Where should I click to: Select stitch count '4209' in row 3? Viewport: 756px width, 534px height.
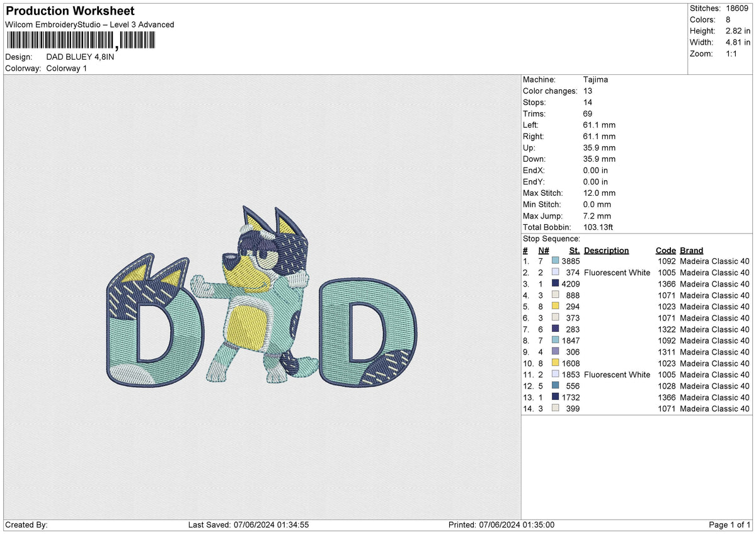[571, 283]
